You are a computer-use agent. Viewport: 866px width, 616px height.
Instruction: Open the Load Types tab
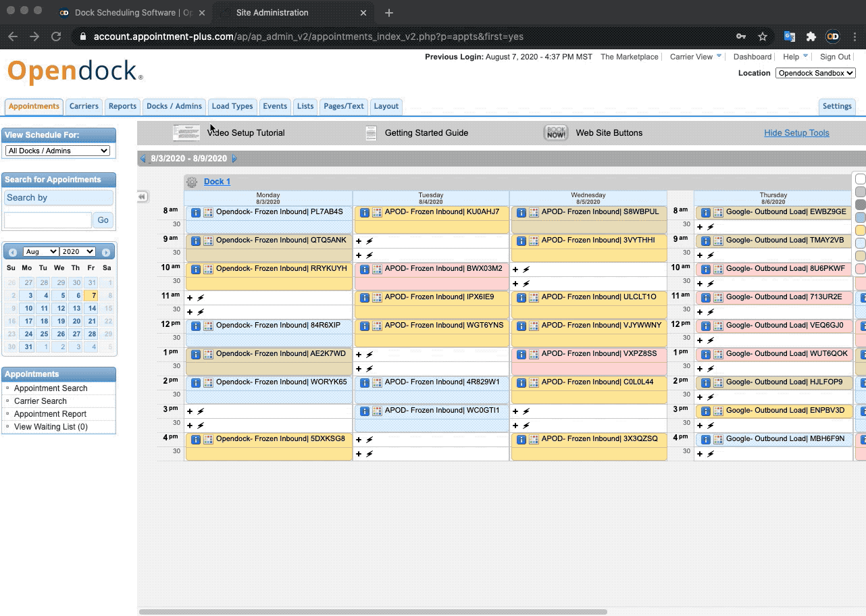tap(232, 106)
